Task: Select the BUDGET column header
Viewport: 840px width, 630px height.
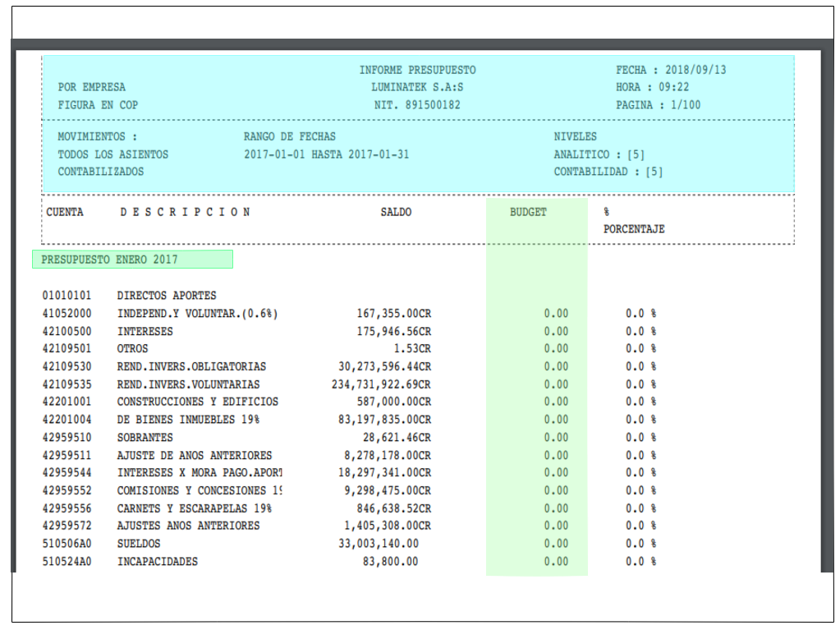Action: pos(528,212)
